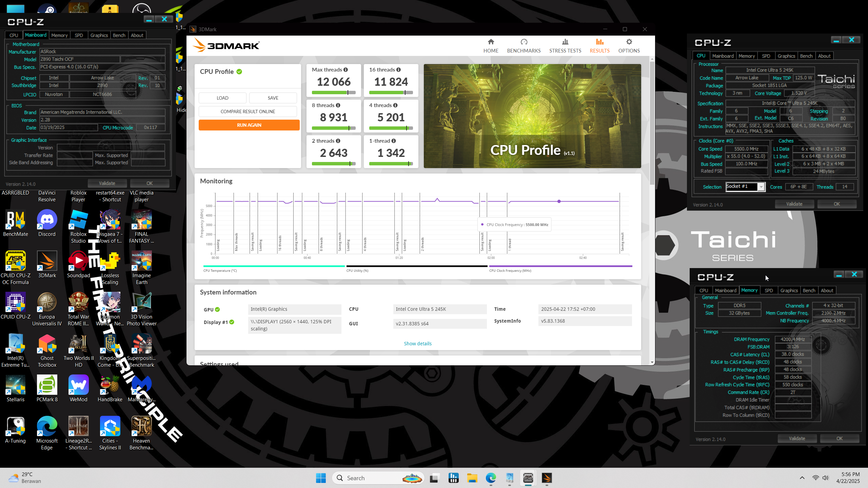Click Validate in bottom-right CPU-Z window

pos(797,439)
